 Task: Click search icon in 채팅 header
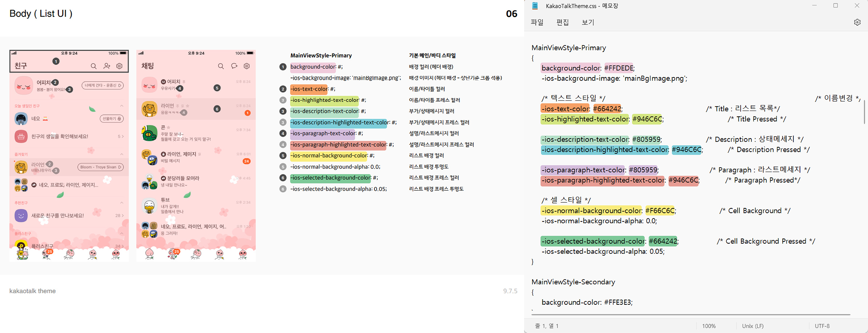click(221, 66)
